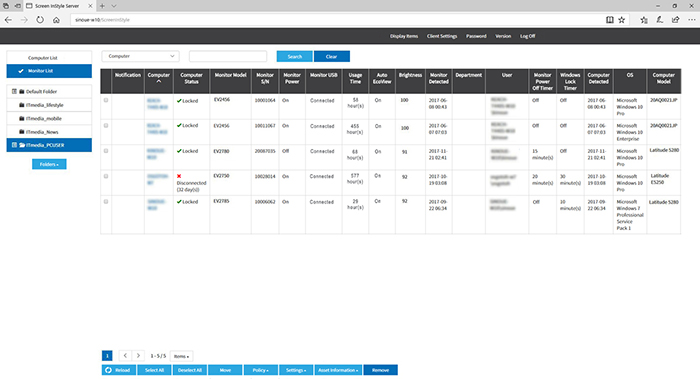Go to previous page of results
Screen dimensions: 700x379
[125, 356]
